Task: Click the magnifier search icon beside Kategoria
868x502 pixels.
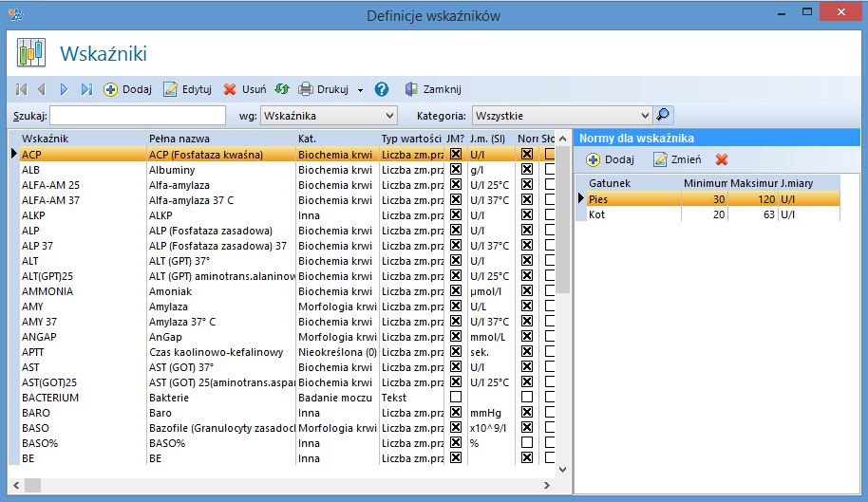Action: pyautogui.click(x=663, y=115)
